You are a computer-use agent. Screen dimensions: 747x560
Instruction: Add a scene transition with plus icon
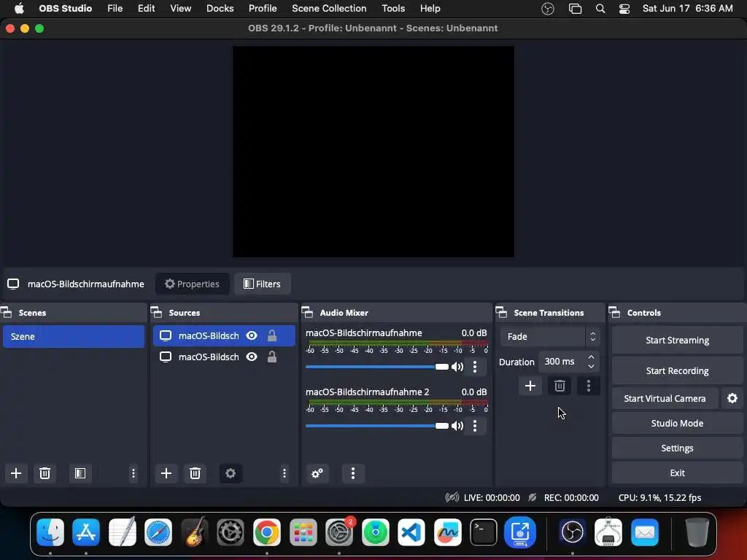coord(530,386)
